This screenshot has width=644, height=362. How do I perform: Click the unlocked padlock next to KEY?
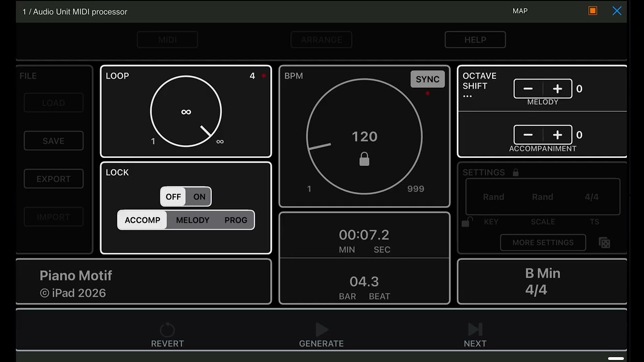[467, 222]
